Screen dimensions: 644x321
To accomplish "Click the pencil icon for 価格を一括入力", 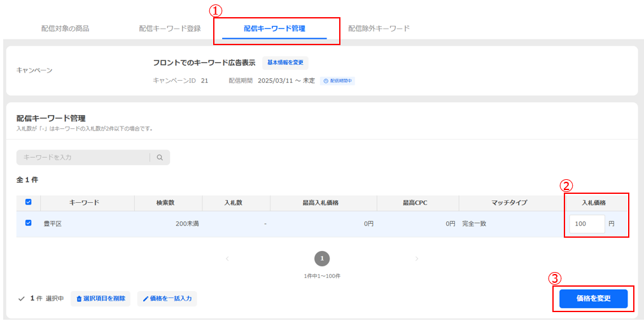I will pos(146,299).
